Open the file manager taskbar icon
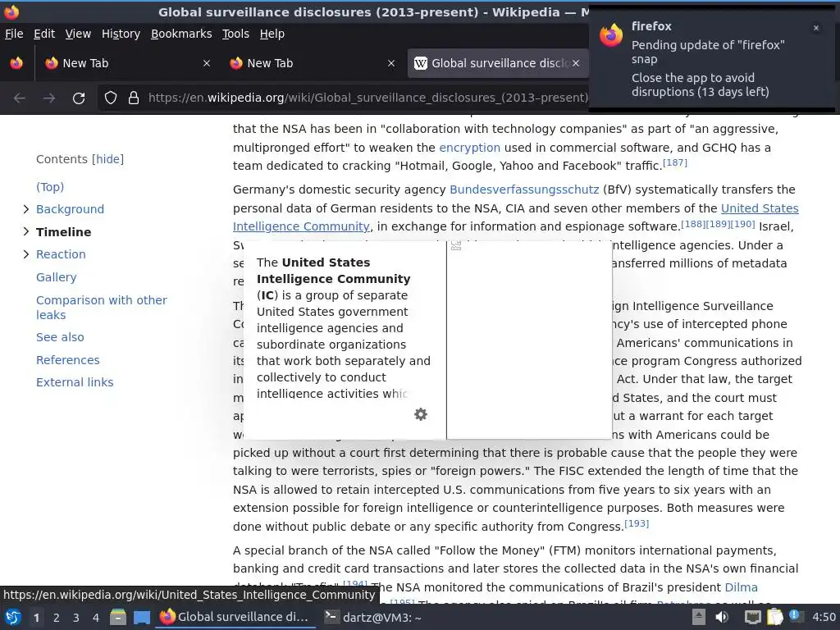This screenshot has height=630, width=840. (x=118, y=617)
